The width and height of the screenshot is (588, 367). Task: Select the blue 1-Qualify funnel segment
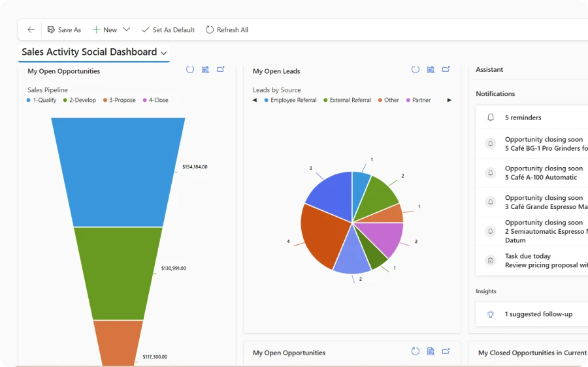pos(118,172)
